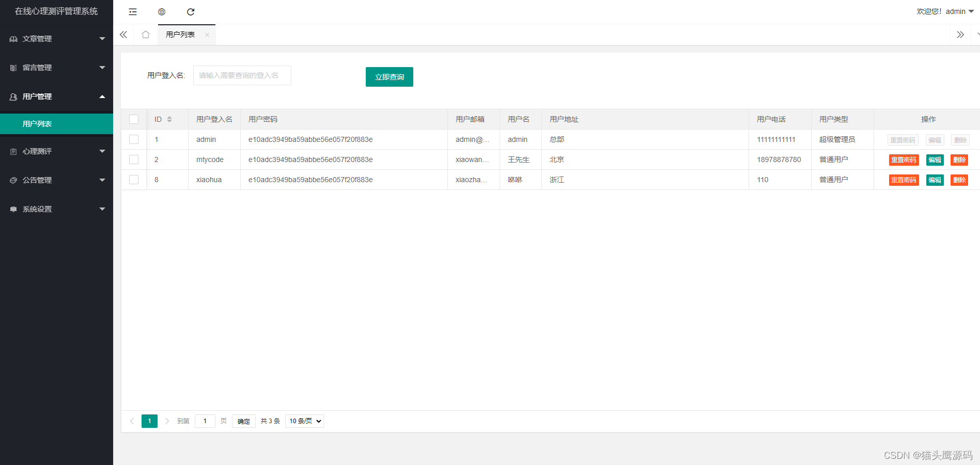Viewport: 980px width, 465px height.
Task: Click the refresh icon in the top bar
Action: pos(191,12)
